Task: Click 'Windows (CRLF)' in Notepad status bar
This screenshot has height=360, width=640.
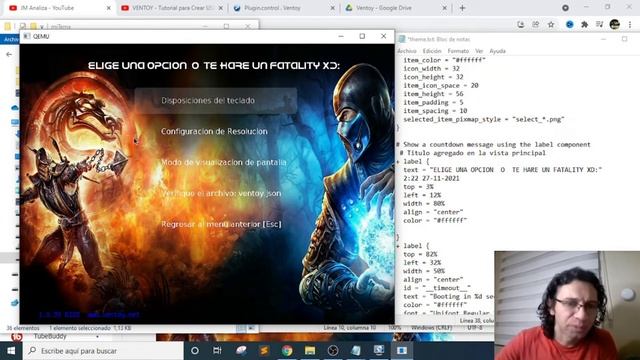Action: (431, 328)
